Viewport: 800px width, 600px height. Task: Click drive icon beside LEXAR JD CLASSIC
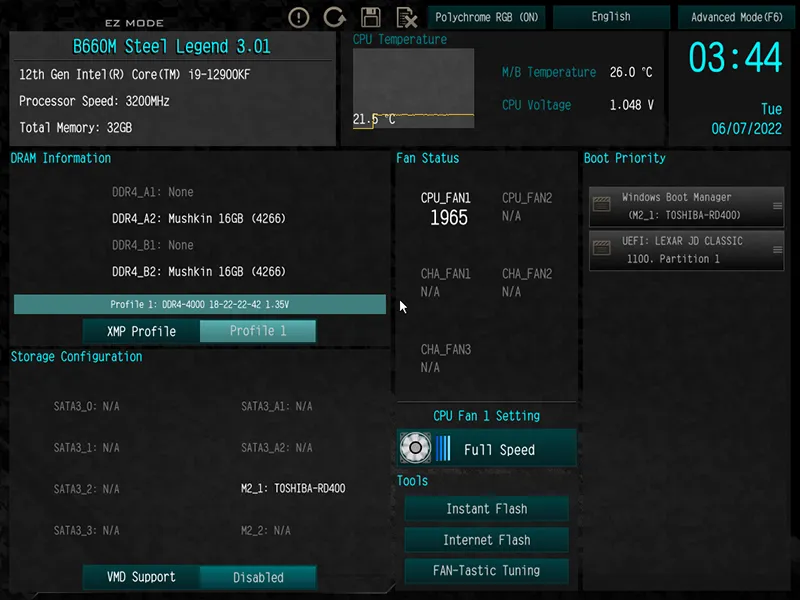point(601,249)
